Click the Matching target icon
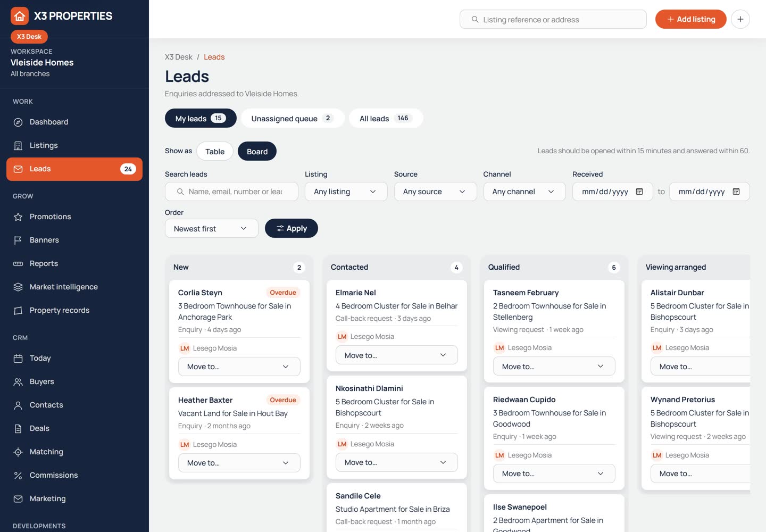This screenshot has height=532, width=766. 18,452
